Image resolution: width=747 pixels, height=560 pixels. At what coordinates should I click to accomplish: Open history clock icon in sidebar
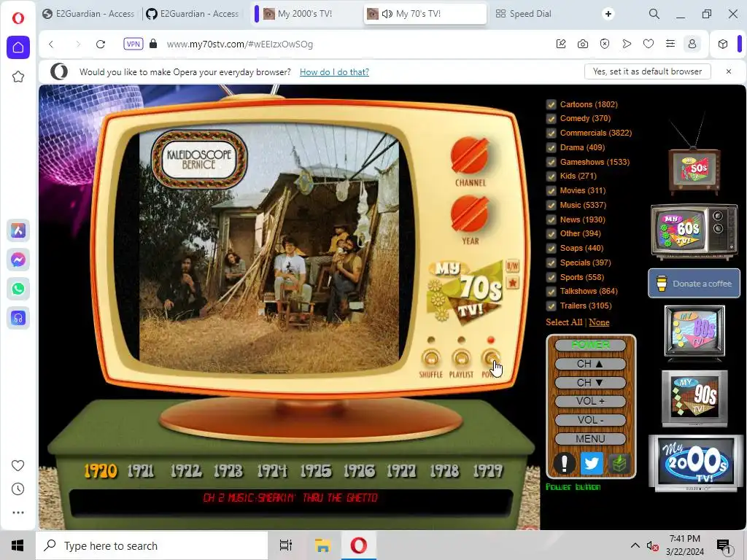tap(18, 489)
